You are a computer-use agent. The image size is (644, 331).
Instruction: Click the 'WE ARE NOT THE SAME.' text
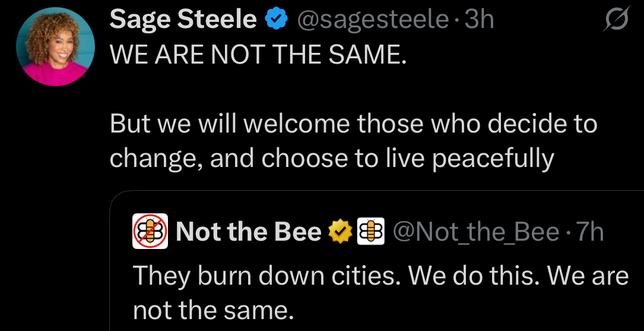point(259,56)
